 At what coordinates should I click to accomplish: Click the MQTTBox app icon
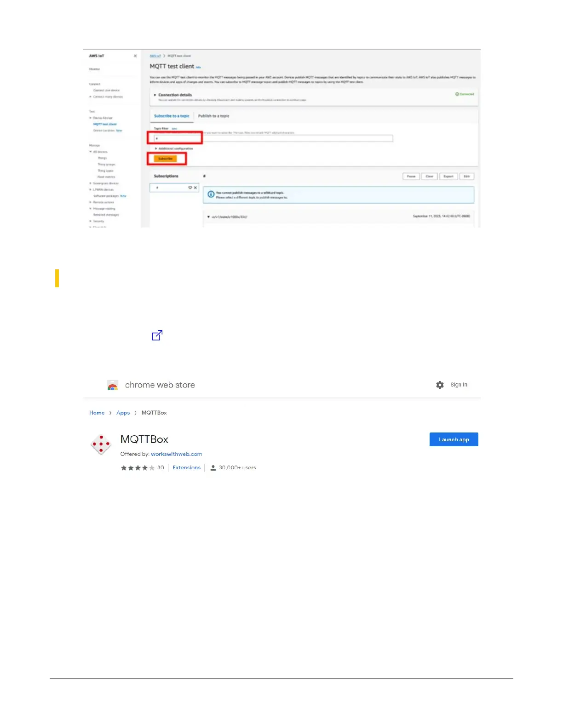[101, 444]
